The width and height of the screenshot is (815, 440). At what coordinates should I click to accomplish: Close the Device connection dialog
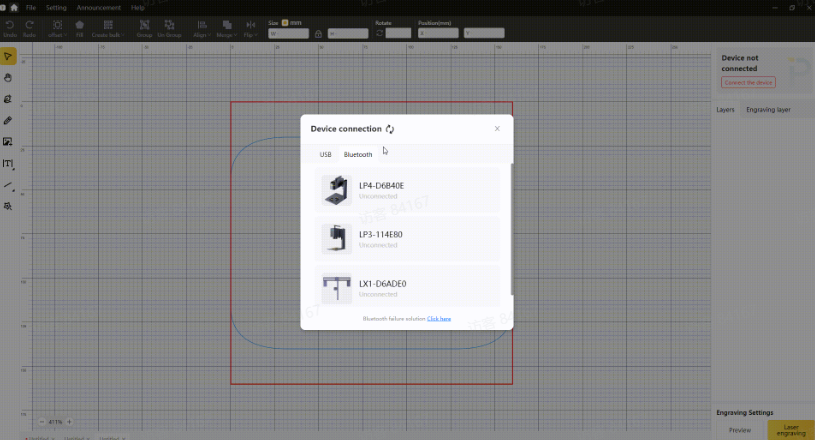497,129
